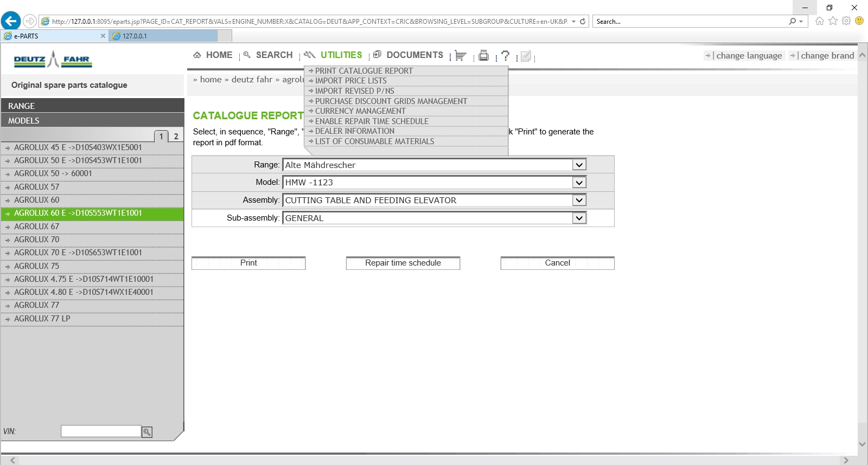Close the e-PARTS browser tab
The height and width of the screenshot is (465, 868).
tap(103, 36)
